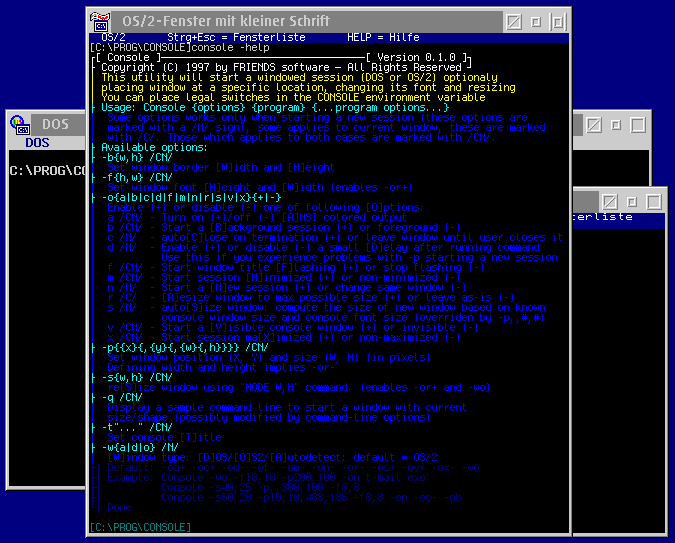The width and height of the screenshot is (675, 543).
Task: Click 'HELP = Hilfe' in status line
Action: (x=383, y=37)
